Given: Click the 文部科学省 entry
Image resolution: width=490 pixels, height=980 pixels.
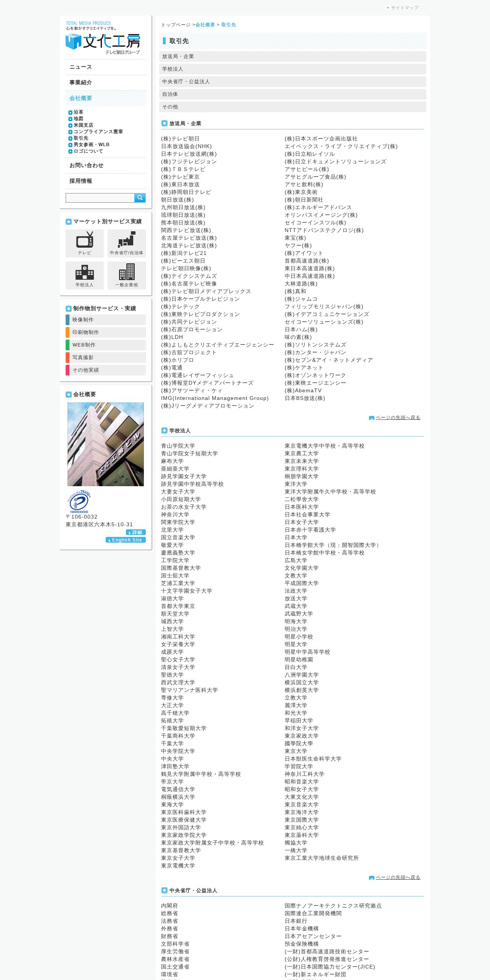Looking at the screenshot, I should [175, 944].
